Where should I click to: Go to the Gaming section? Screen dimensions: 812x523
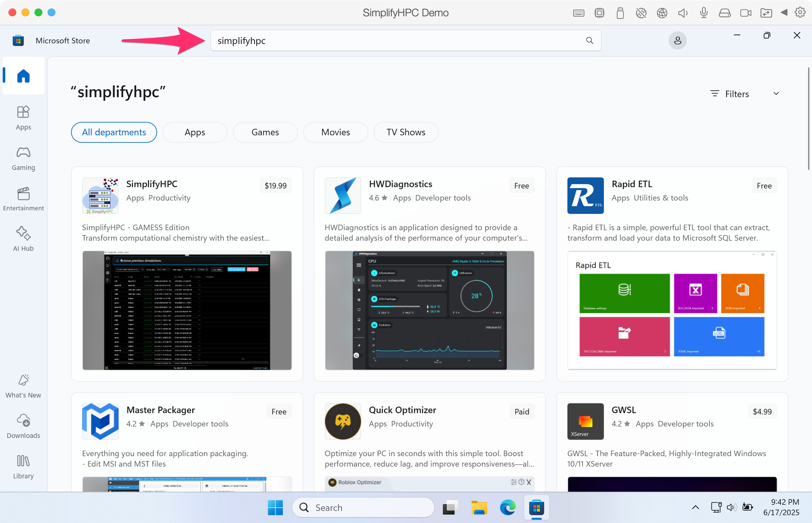(23, 158)
